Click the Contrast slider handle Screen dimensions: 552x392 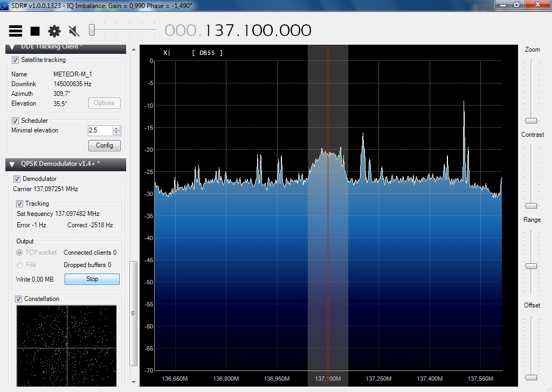(531, 206)
